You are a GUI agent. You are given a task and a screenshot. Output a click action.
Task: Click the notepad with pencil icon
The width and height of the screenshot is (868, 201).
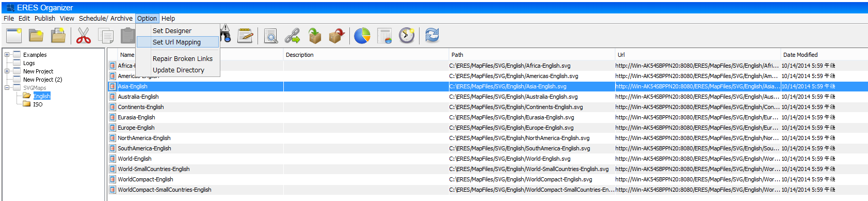[x=245, y=36]
